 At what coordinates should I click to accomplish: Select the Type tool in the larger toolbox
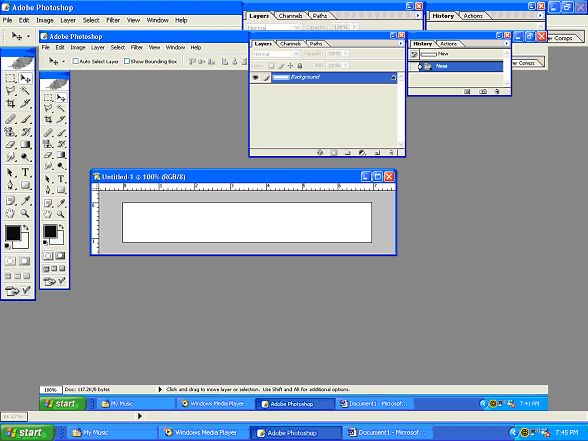coord(25,172)
